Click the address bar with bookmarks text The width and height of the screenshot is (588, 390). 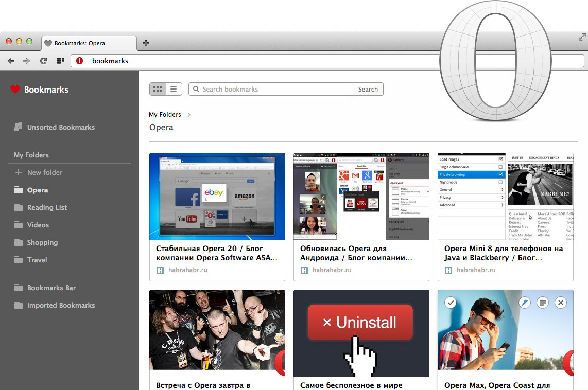tap(327, 61)
